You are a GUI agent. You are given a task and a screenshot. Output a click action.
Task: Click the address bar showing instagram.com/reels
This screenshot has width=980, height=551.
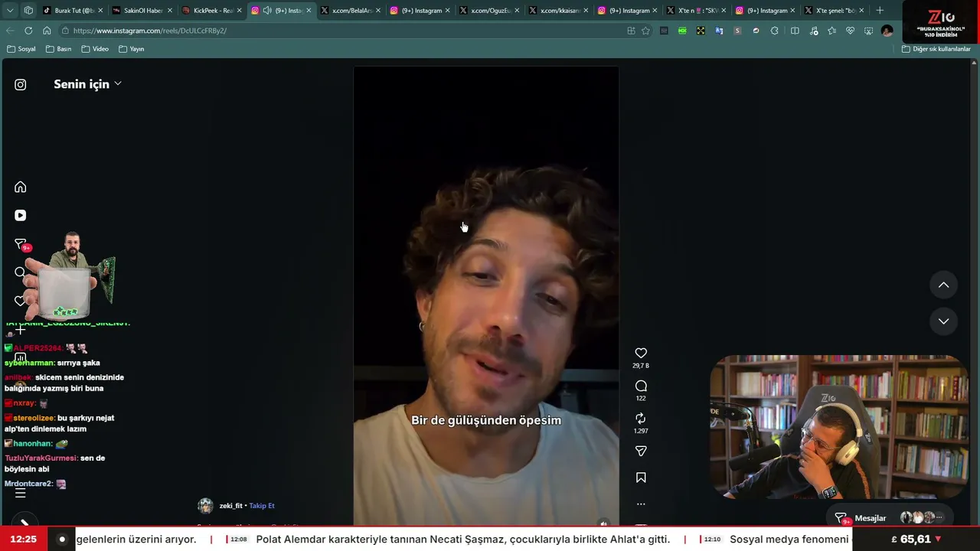345,31
